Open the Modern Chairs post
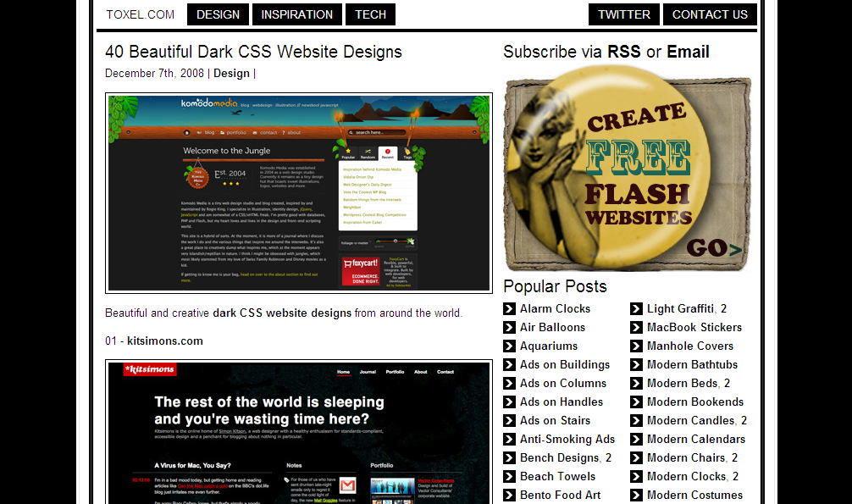 tap(686, 457)
